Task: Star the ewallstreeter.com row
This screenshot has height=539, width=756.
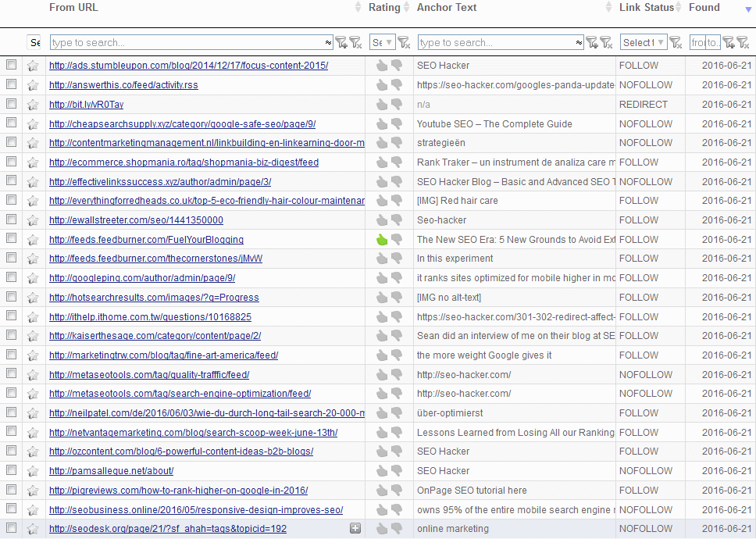Action: click(x=33, y=220)
